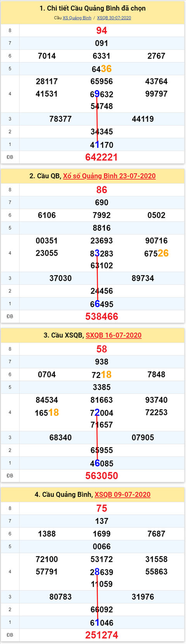Viewport: 186px width, 644px height.
Task: Click the number 41170
Action: pos(102,145)
